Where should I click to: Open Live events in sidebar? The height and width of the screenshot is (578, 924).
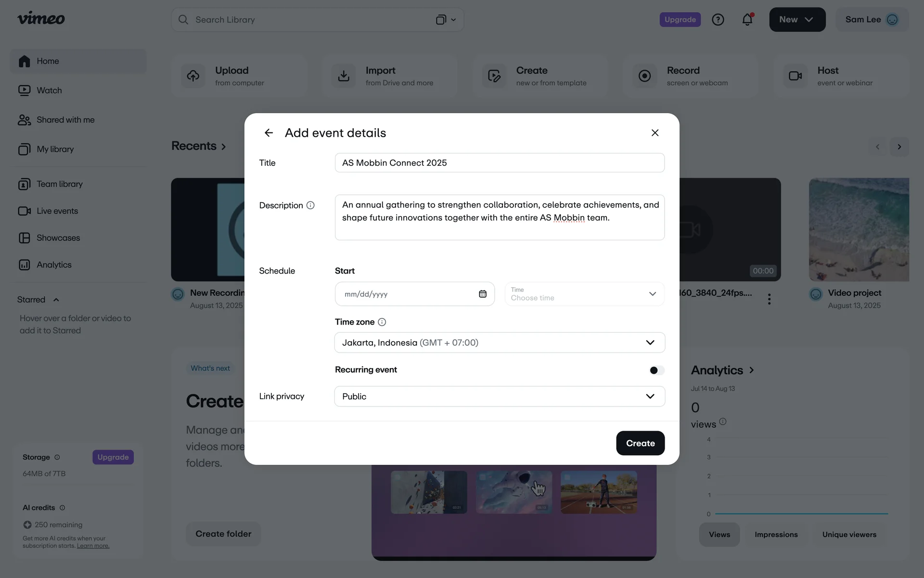coord(57,211)
